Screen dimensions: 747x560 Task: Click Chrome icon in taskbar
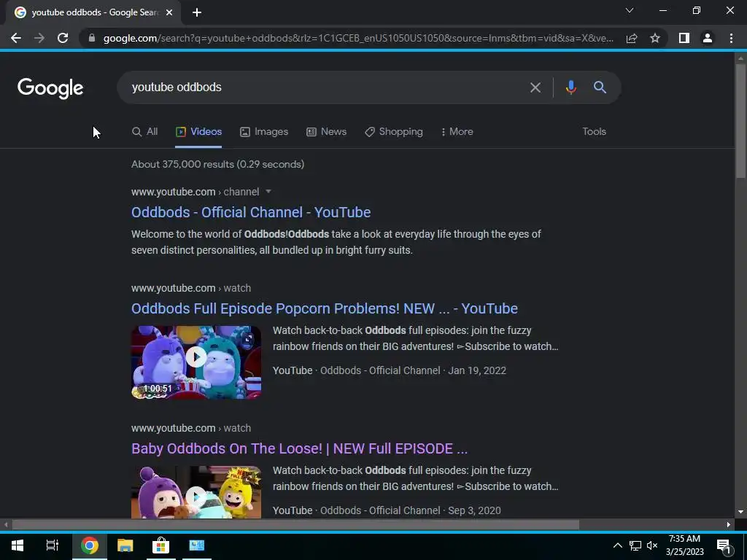pyautogui.click(x=89, y=545)
